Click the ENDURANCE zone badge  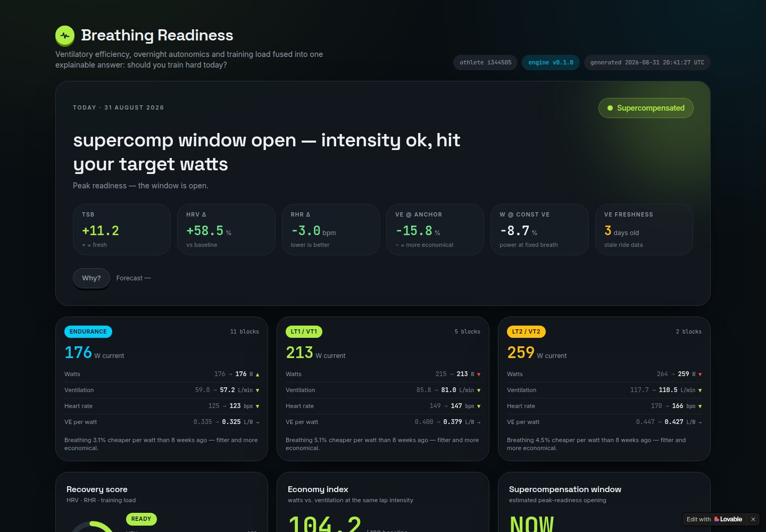(x=88, y=332)
